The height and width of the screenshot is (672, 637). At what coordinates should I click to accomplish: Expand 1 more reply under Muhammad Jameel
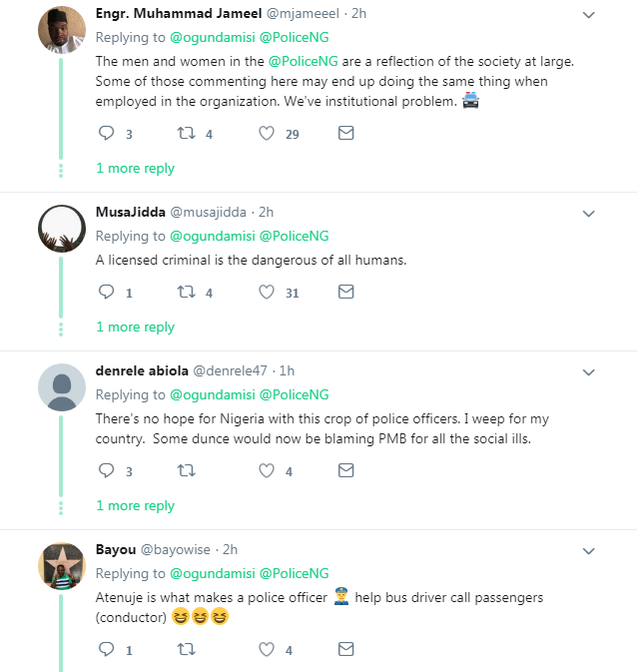point(135,169)
